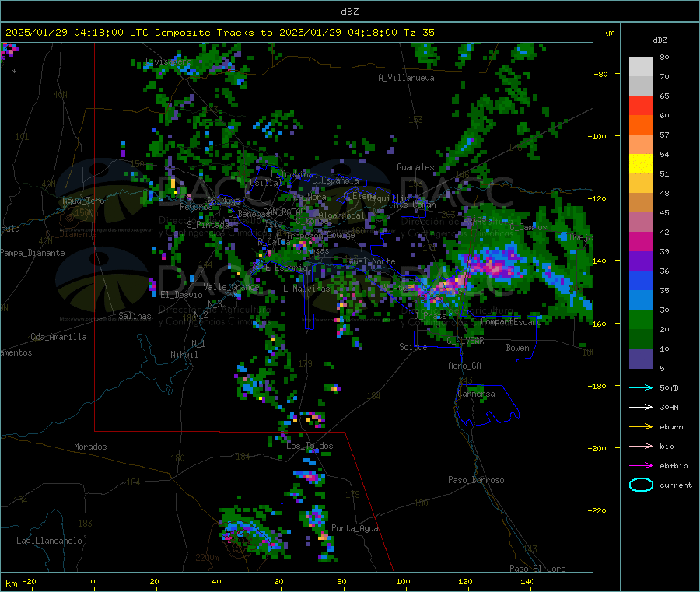The image size is (700, 592).
Task: Click the Morados map label
Action: point(91,447)
